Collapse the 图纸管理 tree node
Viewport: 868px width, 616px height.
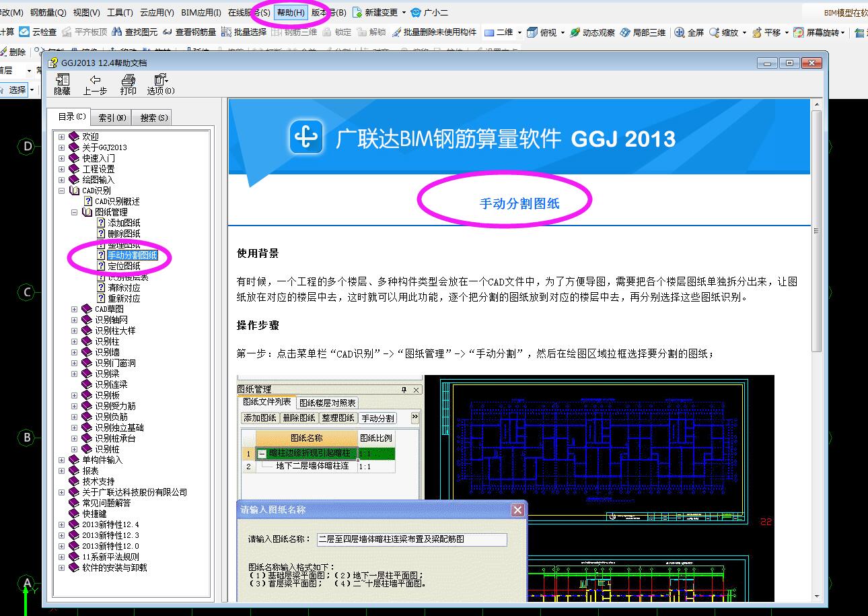(x=75, y=212)
